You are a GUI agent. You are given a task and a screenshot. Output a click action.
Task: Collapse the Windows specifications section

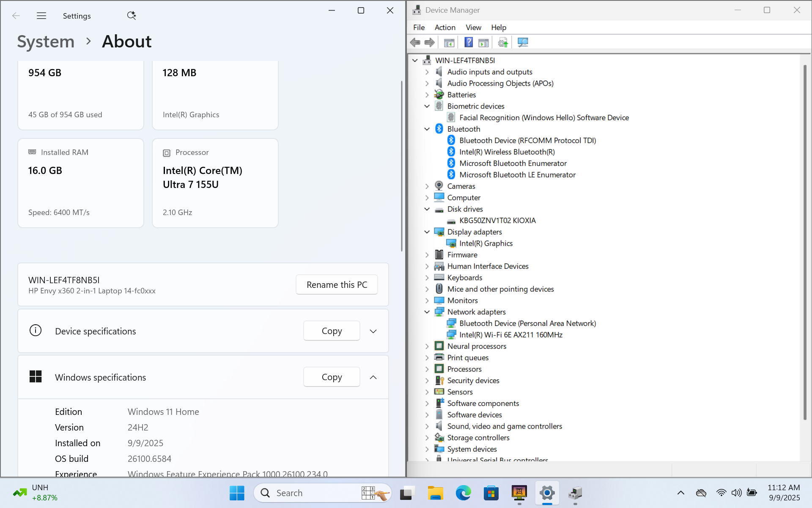click(x=373, y=377)
